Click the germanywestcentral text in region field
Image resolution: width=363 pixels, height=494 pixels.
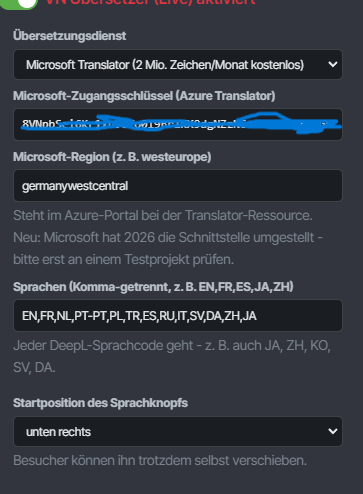click(75, 186)
